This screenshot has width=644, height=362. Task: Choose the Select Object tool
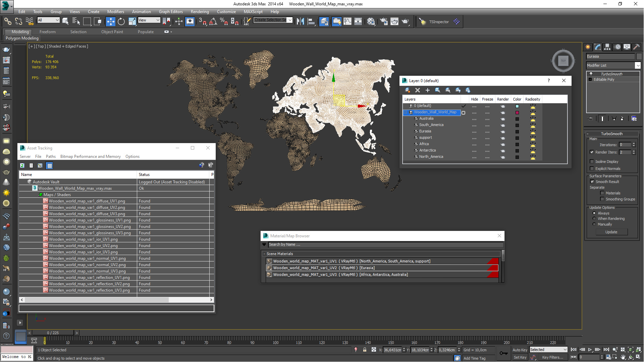pos(65,21)
